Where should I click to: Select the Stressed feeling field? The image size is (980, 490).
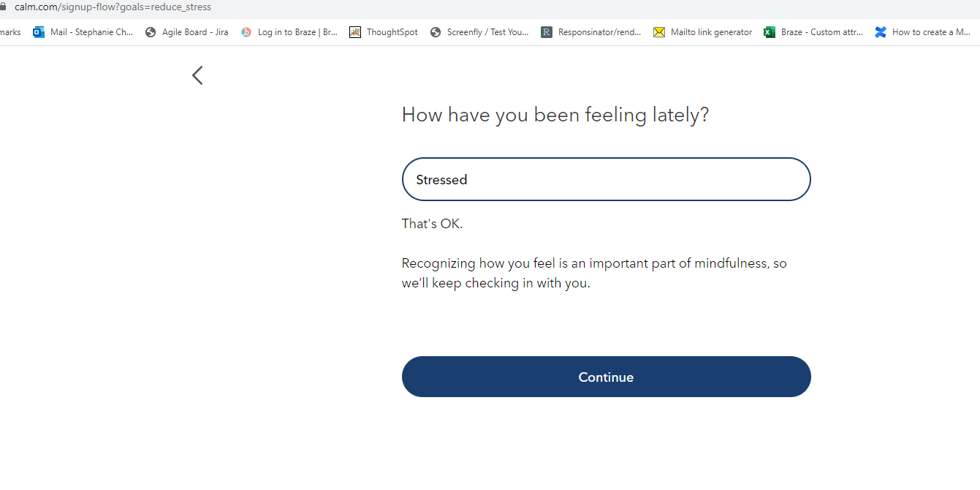tap(607, 179)
